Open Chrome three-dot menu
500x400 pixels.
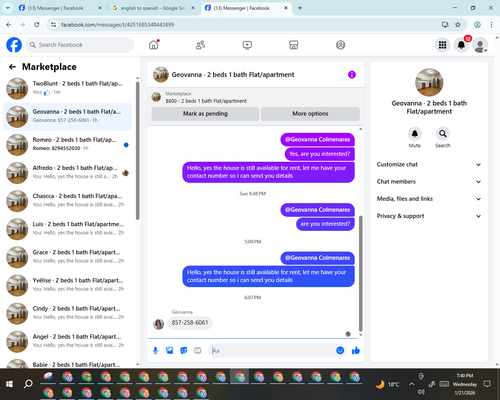point(491,25)
